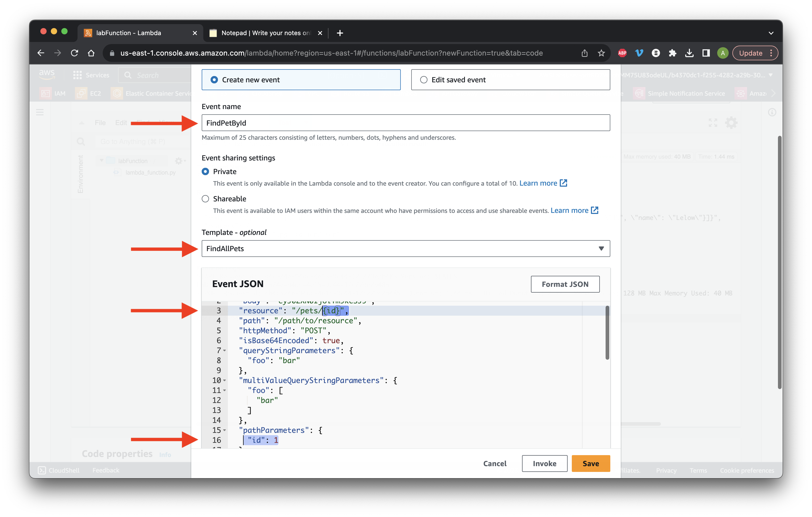Open the AWS side navigation hamburger menu
Viewport: 812px width, 517px height.
40,112
